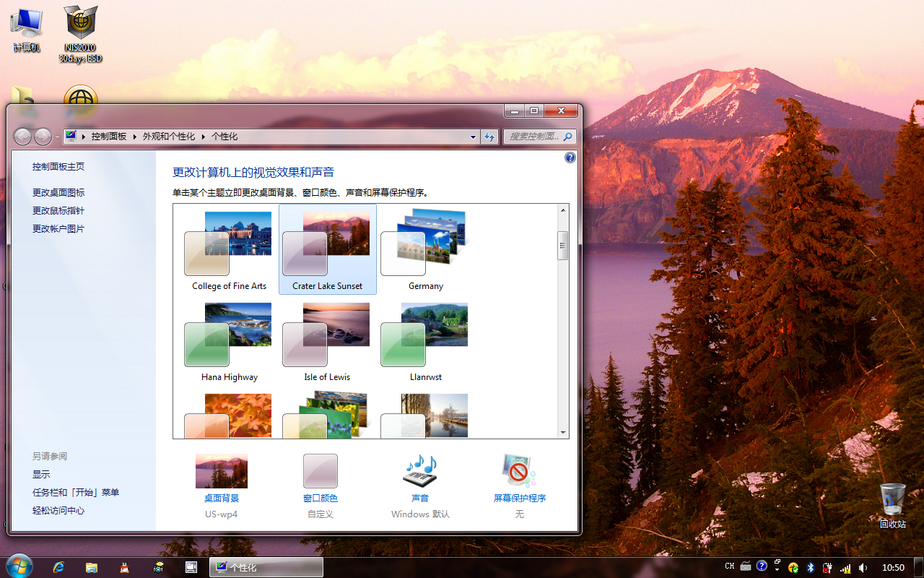The image size is (924, 578).
Task: Select the autumn leaves theme thumbnail
Action: pyautogui.click(x=229, y=415)
